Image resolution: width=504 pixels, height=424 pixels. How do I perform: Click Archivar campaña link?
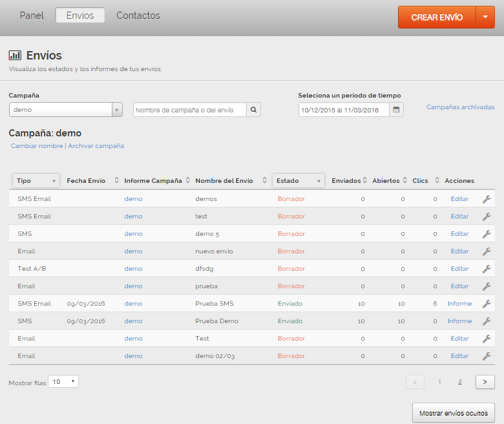(x=96, y=146)
